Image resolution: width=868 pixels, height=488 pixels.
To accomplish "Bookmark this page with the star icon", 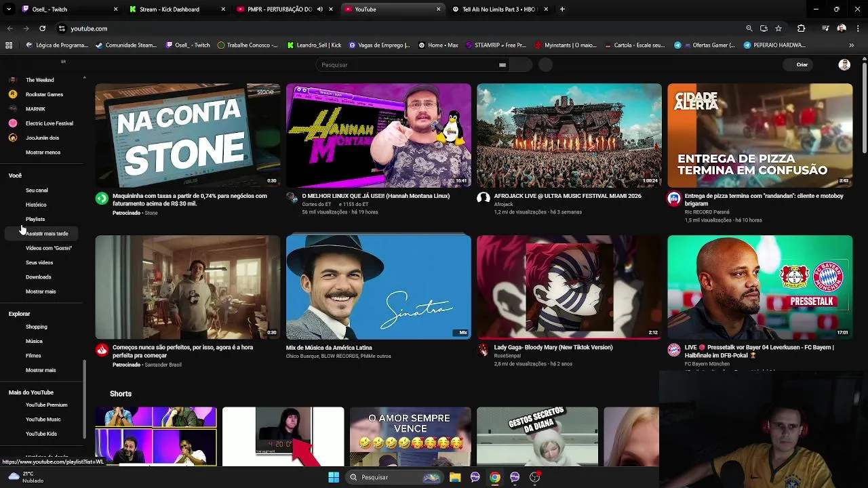I will pyautogui.click(x=778, y=28).
